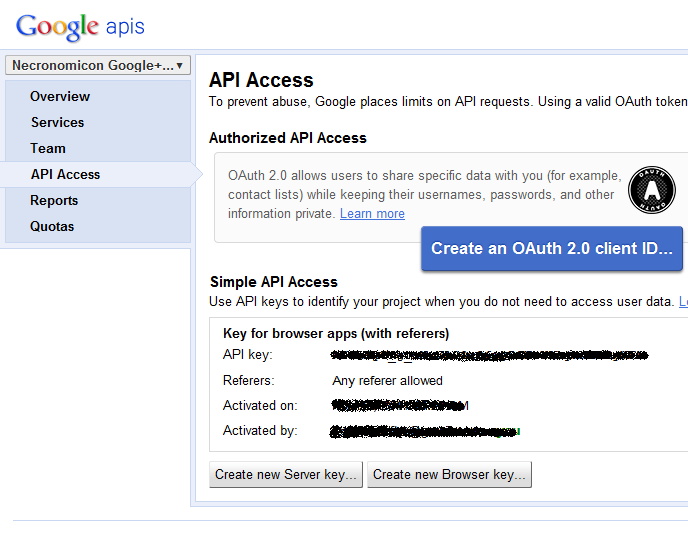The width and height of the screenshot is (688, 541).
Task: Follow the Learn more link
Action: (x=372, y=214)
